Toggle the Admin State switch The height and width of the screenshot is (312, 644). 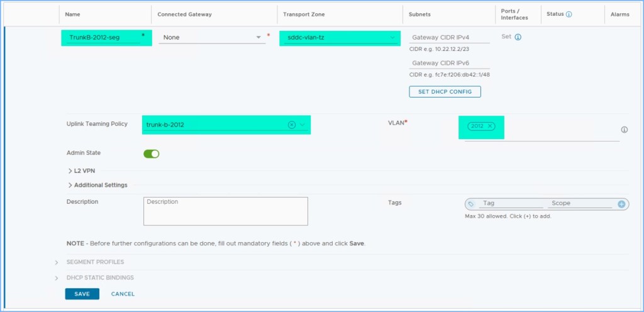(151, 153)
